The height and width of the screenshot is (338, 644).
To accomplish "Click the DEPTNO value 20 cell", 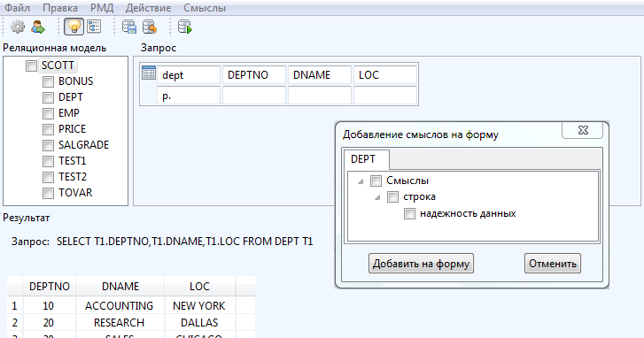I will (49, 323).
